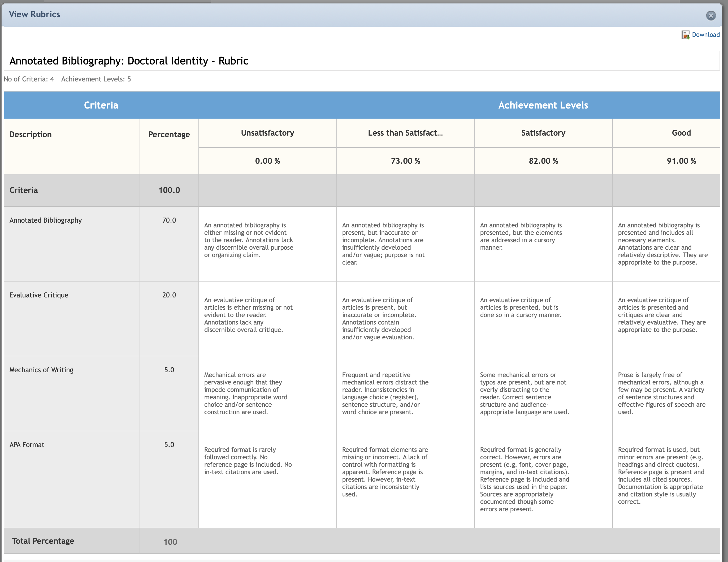728x562 pixels.
Task: Click the 82.00 % level percentage
Action: [x=543, y=161]
